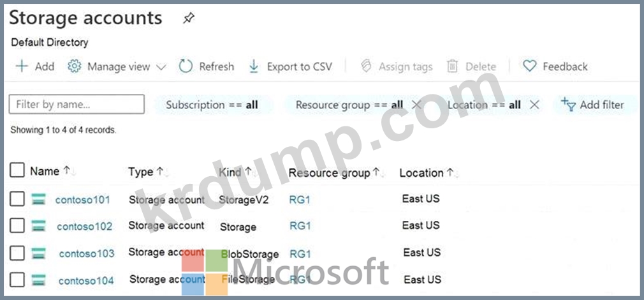
Task: Remove the Location filter
Action: pyautogui.click(x=535, y=105)
